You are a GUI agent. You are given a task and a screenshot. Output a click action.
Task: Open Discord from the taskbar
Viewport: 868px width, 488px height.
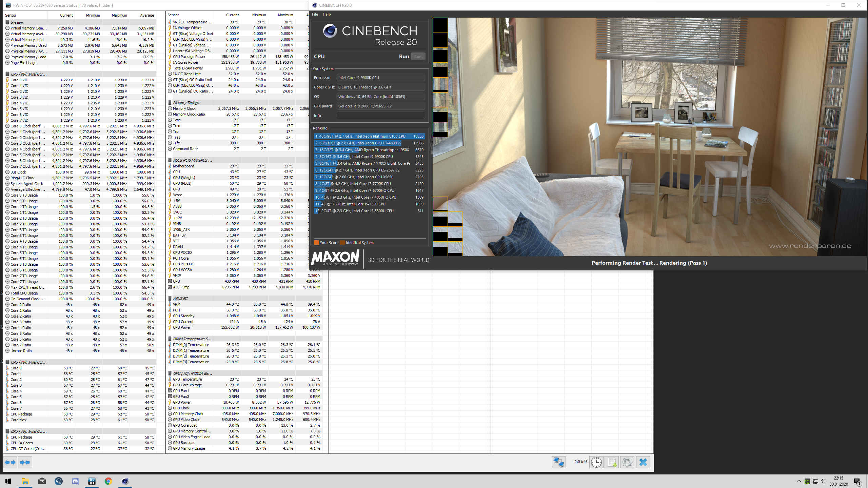tap(75, 481)
